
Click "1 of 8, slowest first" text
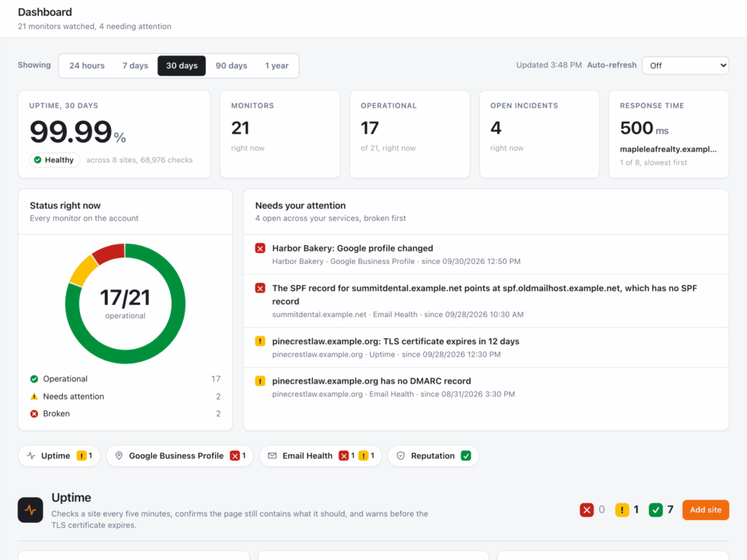(x=653, y=163)
